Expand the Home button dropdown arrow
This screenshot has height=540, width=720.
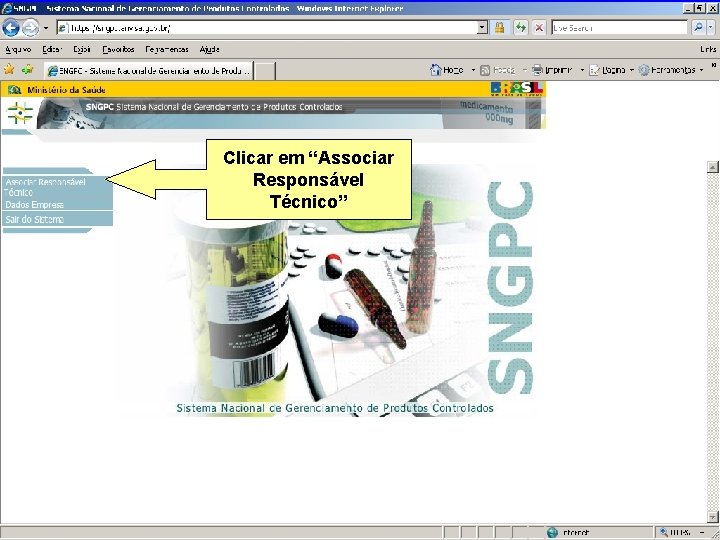click(473, 70)
